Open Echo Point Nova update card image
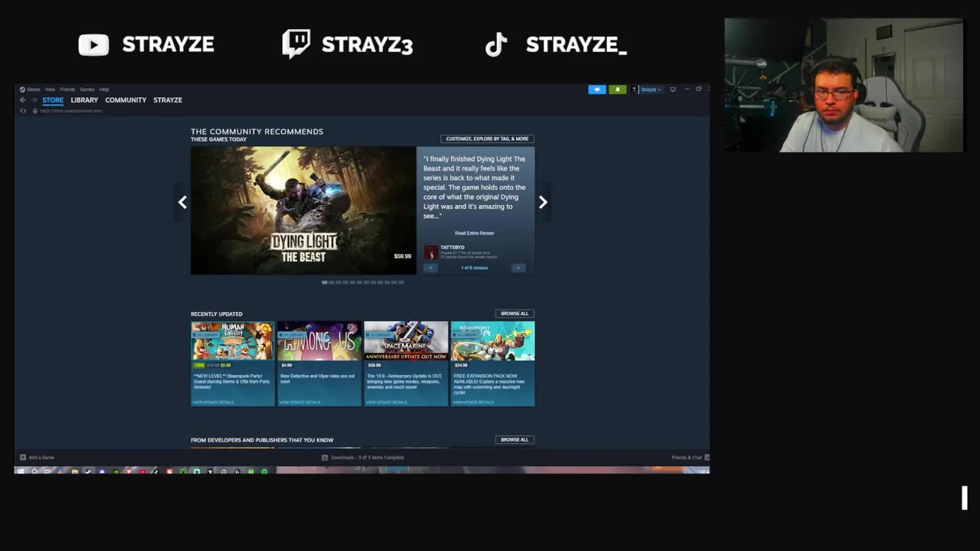 (493, 341)
